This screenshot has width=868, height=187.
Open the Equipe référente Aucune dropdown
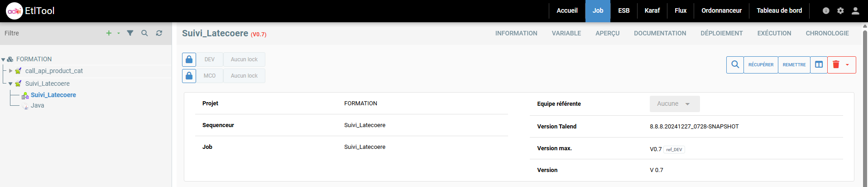pyautogui.click(x=674, y=104)
